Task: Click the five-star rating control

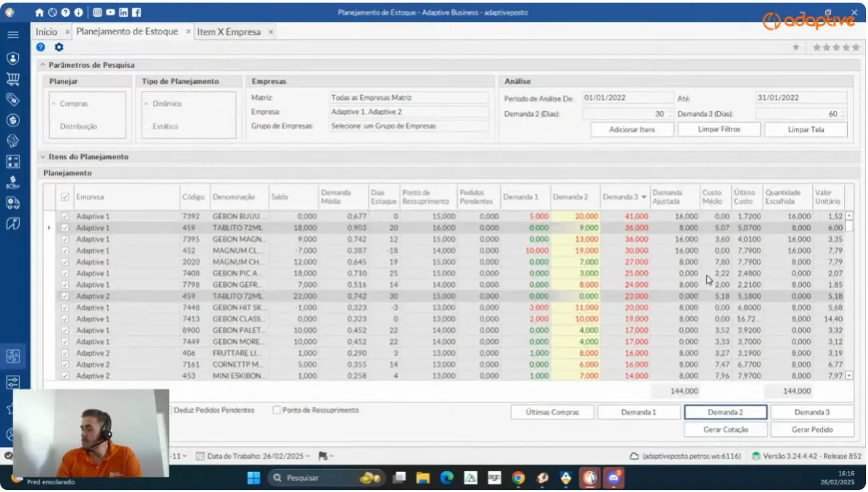Action: point(836,47)
